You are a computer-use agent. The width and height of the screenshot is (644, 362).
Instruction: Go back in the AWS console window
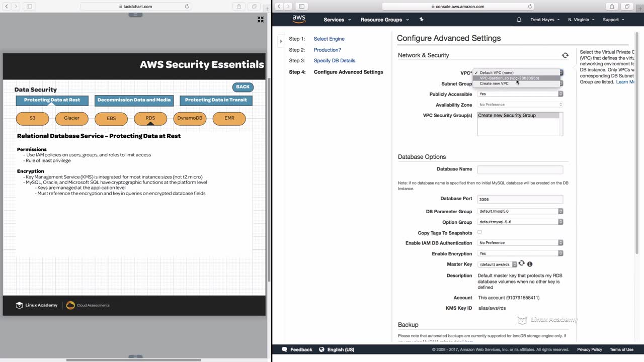279,7
